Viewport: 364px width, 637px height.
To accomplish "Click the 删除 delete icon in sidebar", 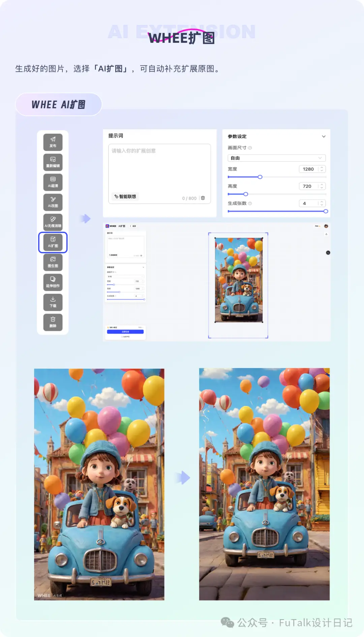I will 53,322.
